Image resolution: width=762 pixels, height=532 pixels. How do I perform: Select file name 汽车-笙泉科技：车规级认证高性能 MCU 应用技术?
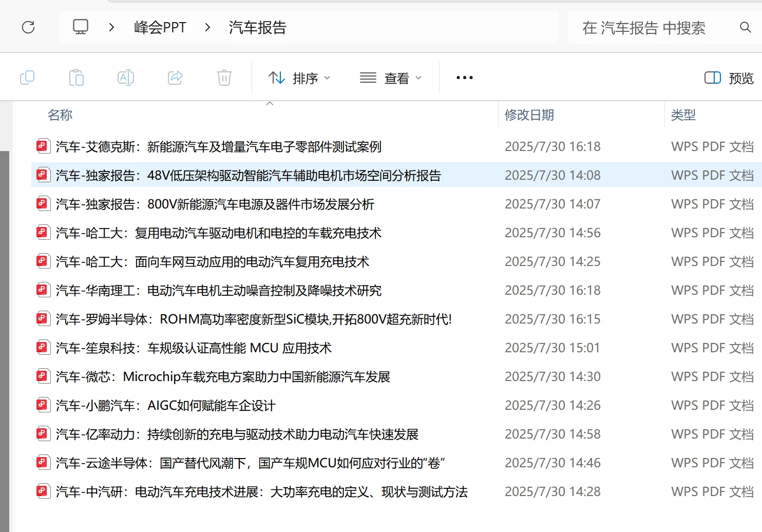[x=194, y=348]
